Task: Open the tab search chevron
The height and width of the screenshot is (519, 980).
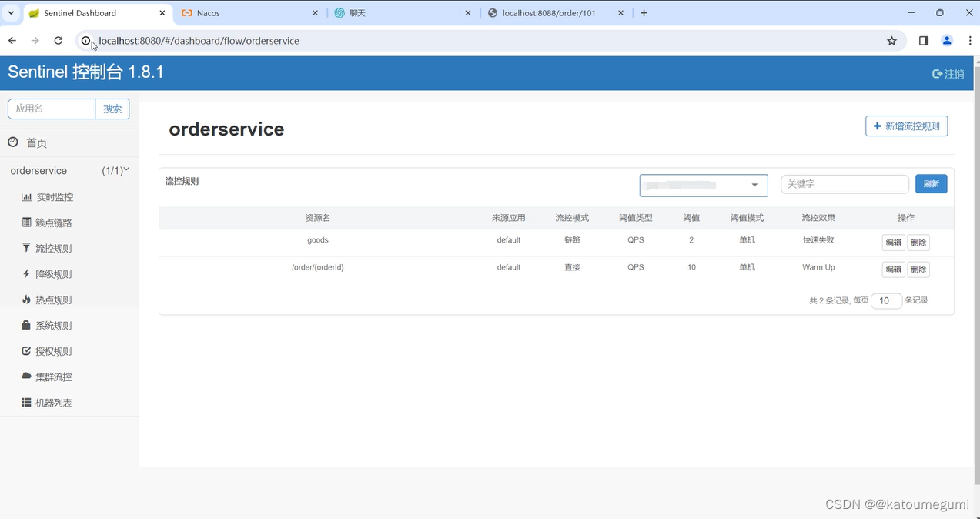Action: point(11,13)
